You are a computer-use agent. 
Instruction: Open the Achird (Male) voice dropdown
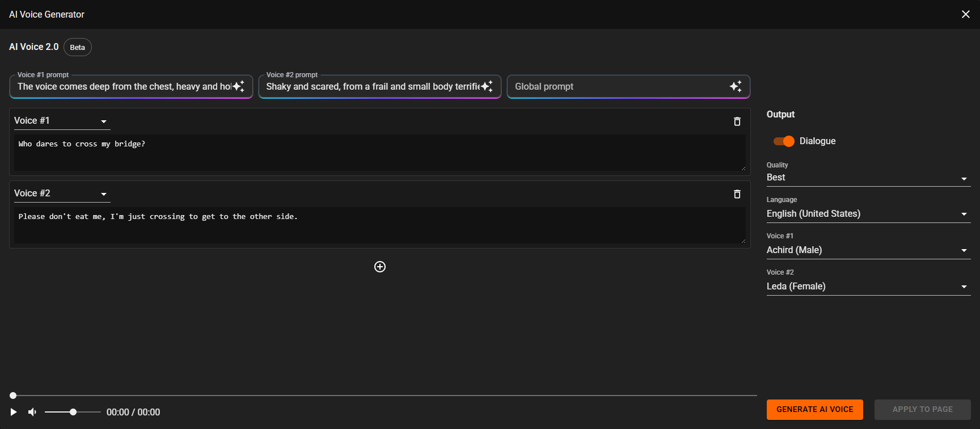[x=868, y=250]
